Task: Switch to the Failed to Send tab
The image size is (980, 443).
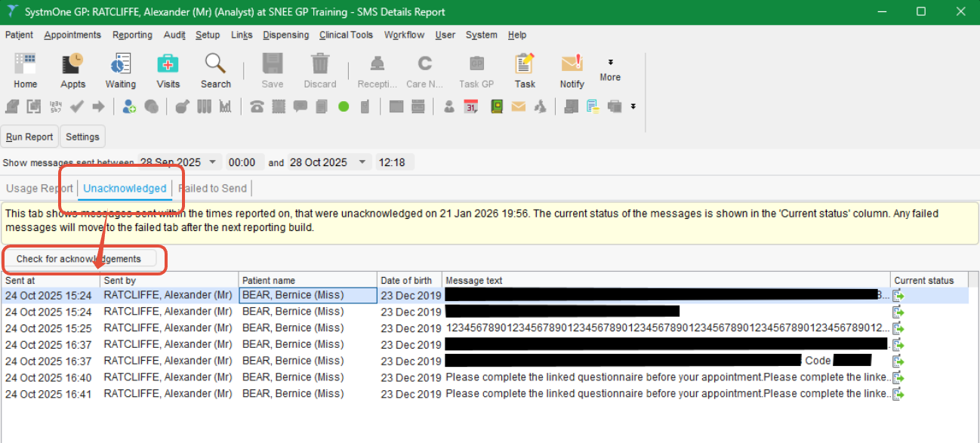Action: coord(212,188)
